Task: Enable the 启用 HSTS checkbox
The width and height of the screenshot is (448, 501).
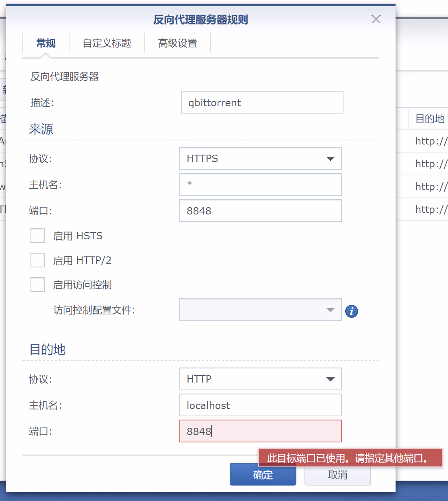Action: click(x=38, y=236)
